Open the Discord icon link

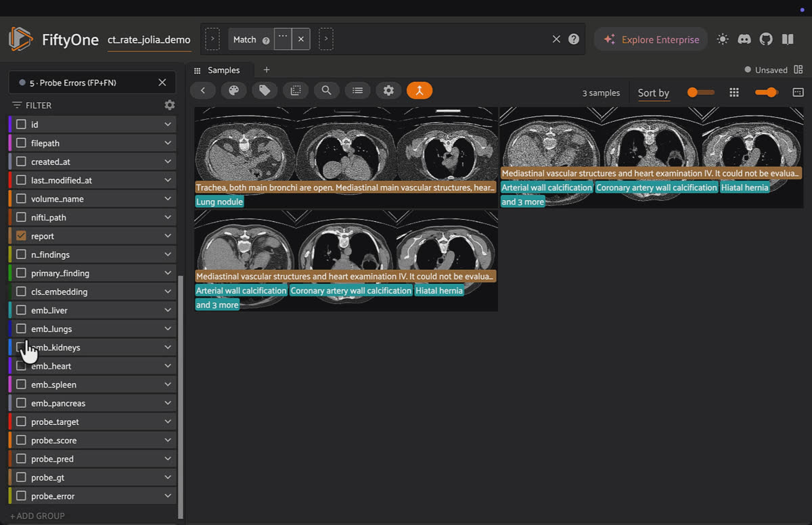pyautogui.click(x=744, y=39)
